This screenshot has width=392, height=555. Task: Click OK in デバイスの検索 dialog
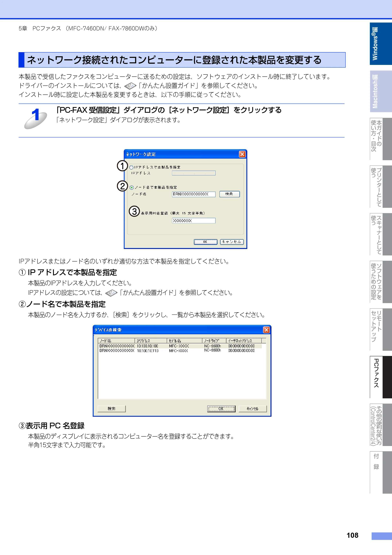click(221, 409)
